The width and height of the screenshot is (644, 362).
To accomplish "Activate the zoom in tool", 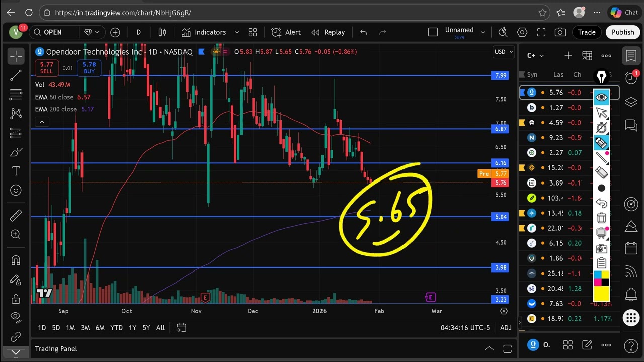I will tap(16, 234).
